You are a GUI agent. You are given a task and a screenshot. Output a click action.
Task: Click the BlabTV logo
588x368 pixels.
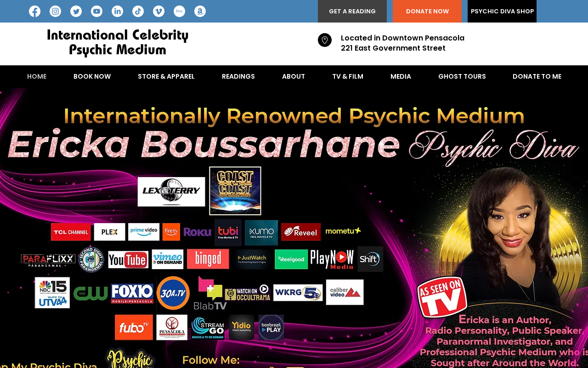coord(209,293)
